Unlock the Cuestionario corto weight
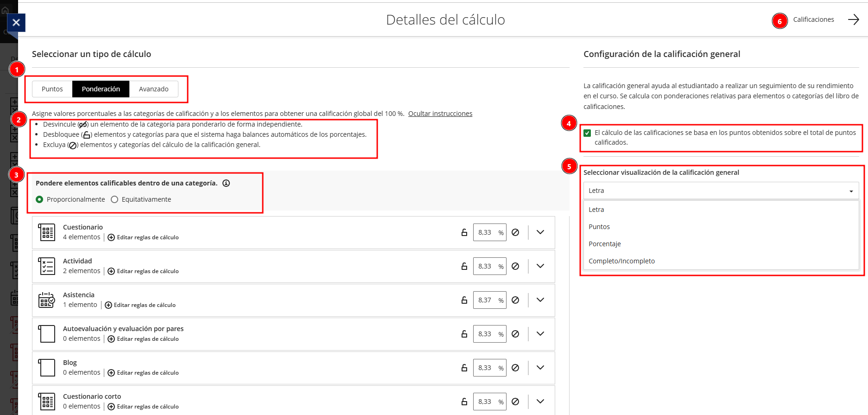 [464, 402]
